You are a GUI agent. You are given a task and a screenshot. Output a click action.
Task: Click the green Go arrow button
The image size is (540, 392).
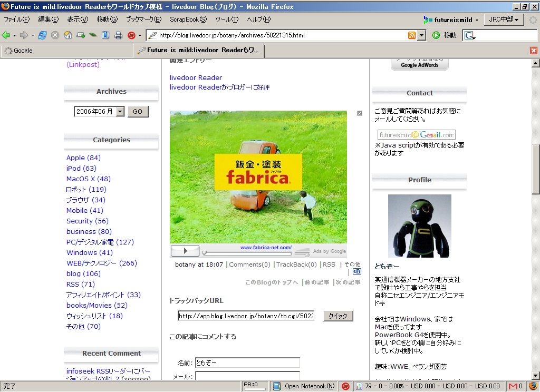pyautogui.click(x=436, y=35)
